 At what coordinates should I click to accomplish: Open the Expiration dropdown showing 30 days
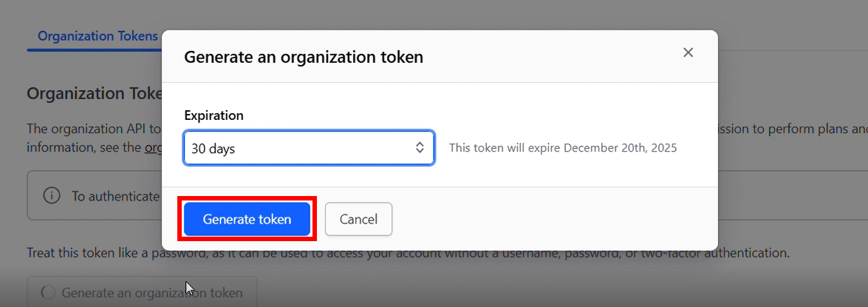click(x=309, y=148)
